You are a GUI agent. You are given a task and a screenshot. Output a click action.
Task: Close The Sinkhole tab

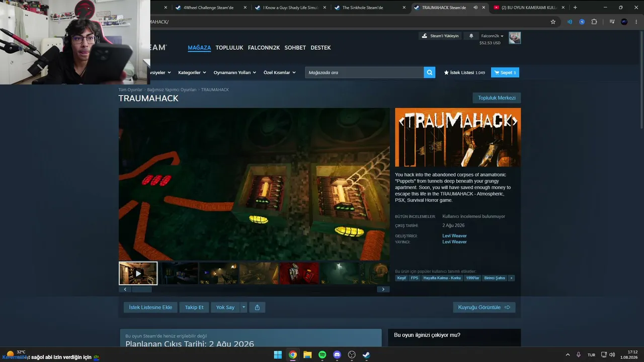[404, 8]
